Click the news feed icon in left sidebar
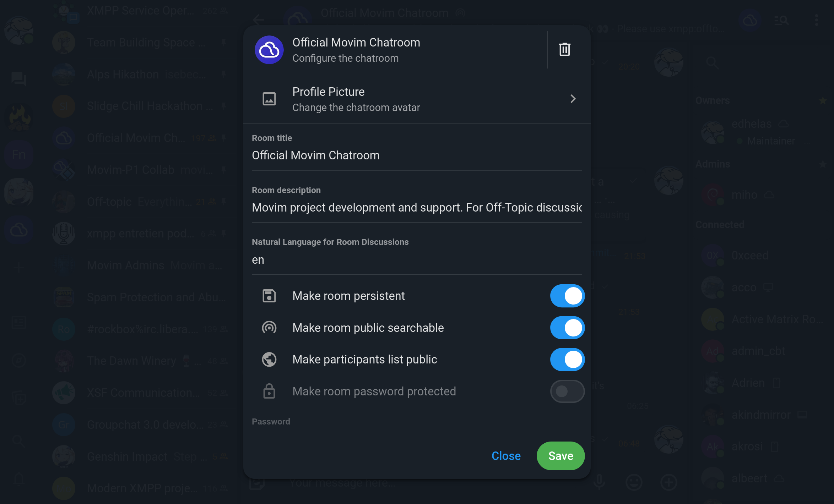Viewport: 834px width, 504px height. pyautogui.click(x=18, y=323)
